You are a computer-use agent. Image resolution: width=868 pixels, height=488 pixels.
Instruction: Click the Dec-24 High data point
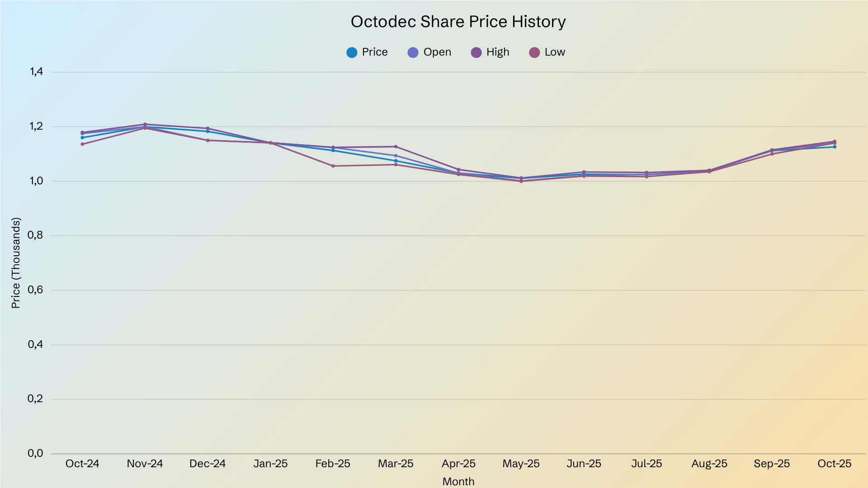point(208,128)
